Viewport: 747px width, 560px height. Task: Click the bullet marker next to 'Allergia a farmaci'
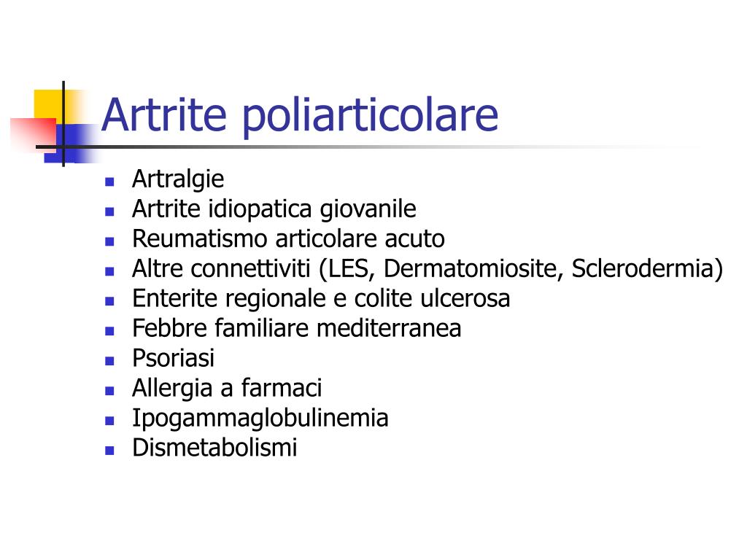[109, 391]
